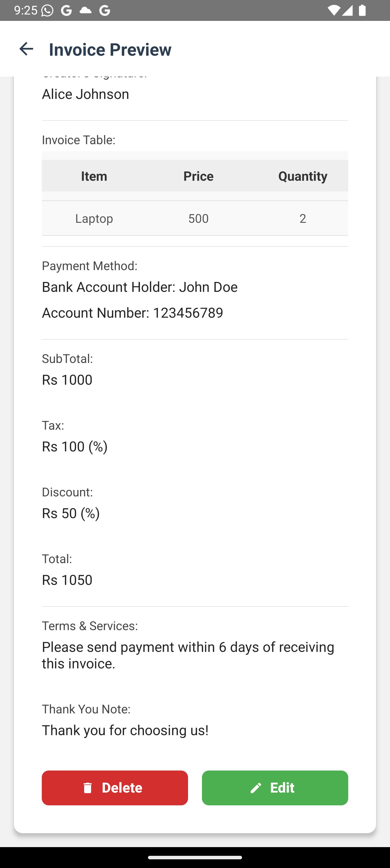This screenshot has width=390, height=868.
Task: Tap the payment terms text
Action: 188,655
